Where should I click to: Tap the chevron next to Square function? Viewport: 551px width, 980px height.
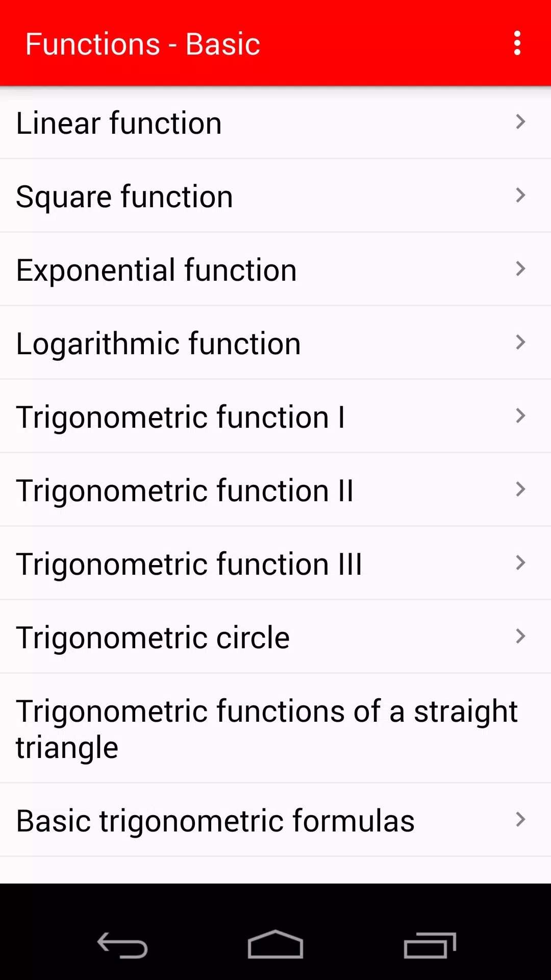point(520,195)
